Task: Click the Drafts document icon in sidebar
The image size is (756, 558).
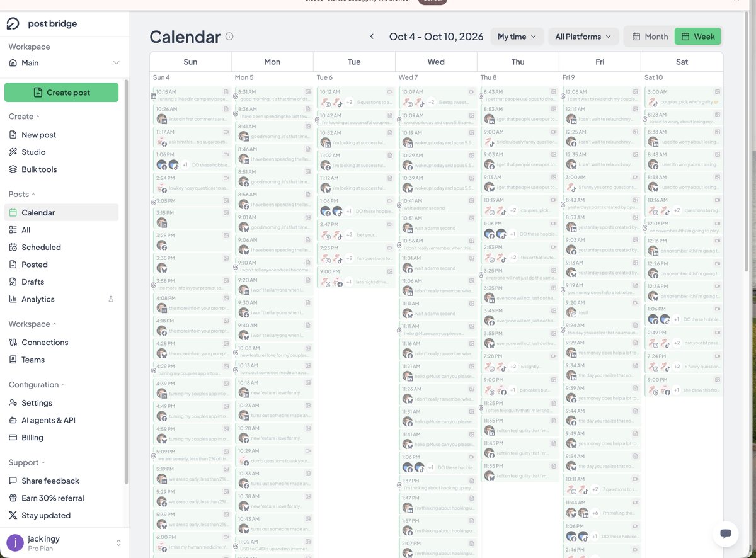Action: (x=13, y=282)
